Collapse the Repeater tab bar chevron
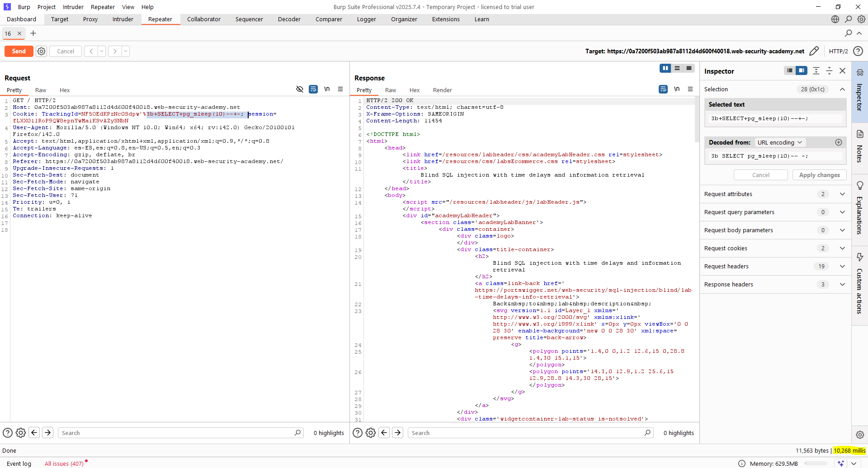The width and height of the screenshot is (868, 468). 859,33
